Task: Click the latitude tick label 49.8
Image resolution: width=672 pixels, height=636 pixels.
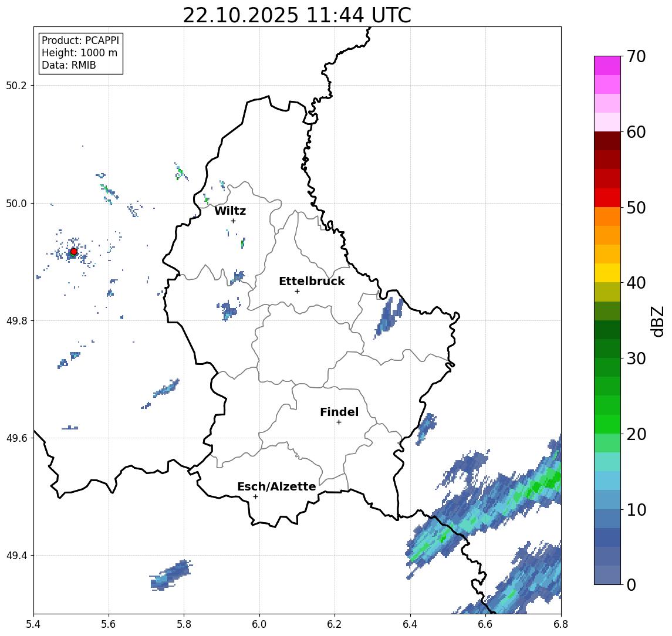Action: tap(16, 320)
